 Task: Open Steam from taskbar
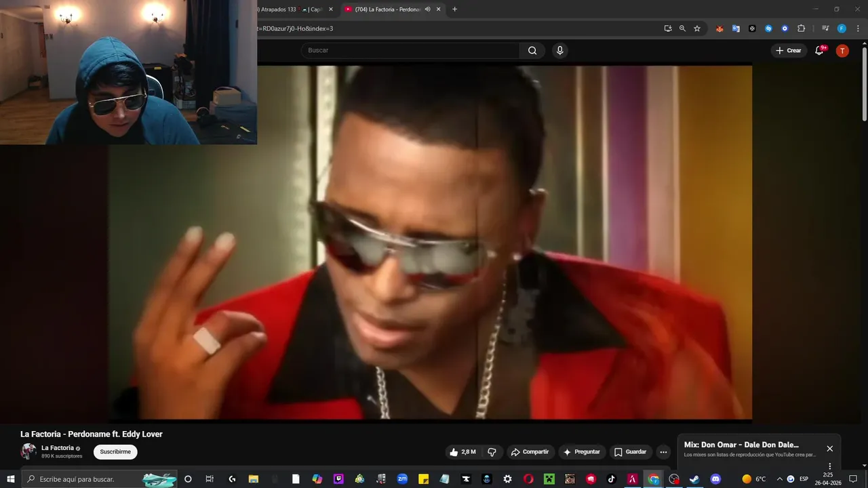tap(694, 479)
